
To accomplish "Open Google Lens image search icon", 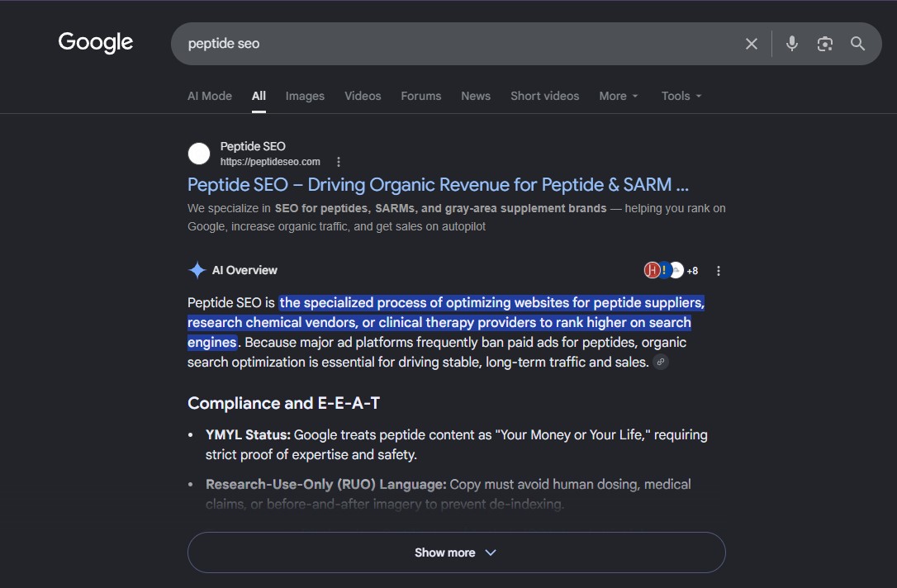I will tap(824, 44).
